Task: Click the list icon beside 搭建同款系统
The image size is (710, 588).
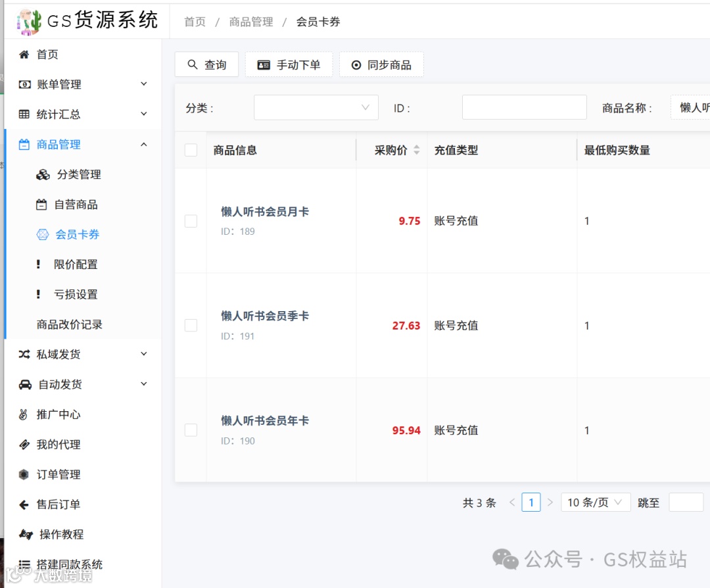Action: point(24,564)
